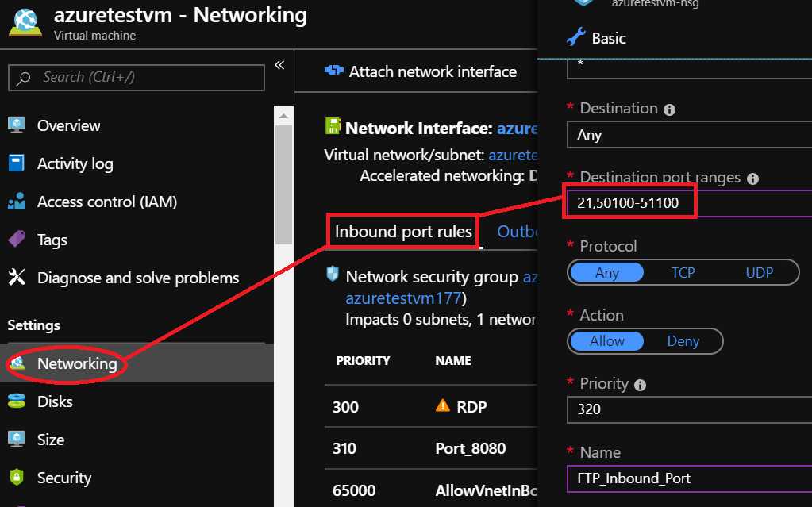The height and width of the screenshot is (507, 812).
Task: Select TCP protocol option
Action: pyautogui.click(x=683, y=272)
